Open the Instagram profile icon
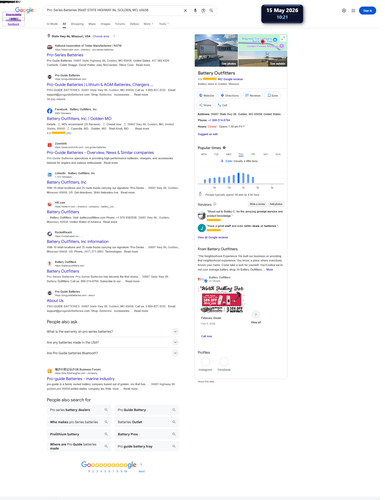Screen dimensions: 385x500 click(205, 362)
